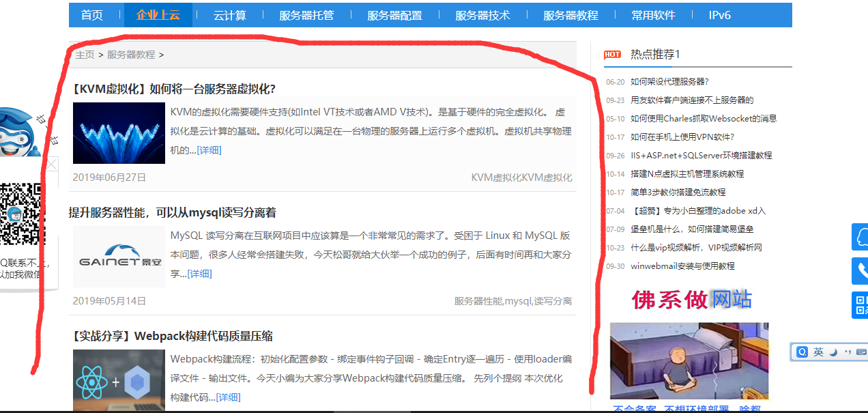
Task: Click the meditating cartoon ad image
Action: click(689, 361)
